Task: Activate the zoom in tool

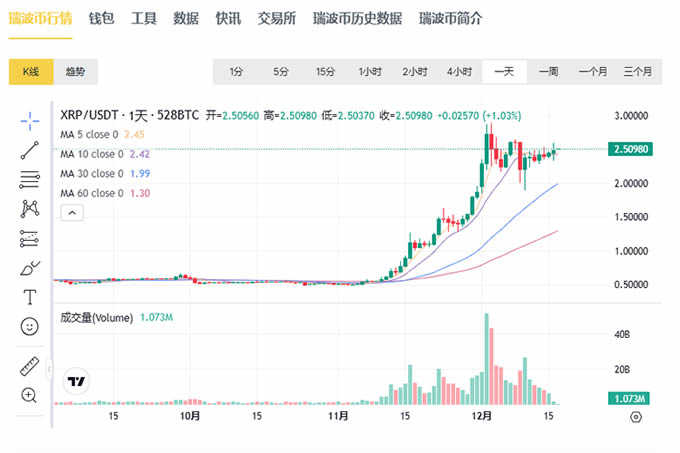Action: pos(30,395)
